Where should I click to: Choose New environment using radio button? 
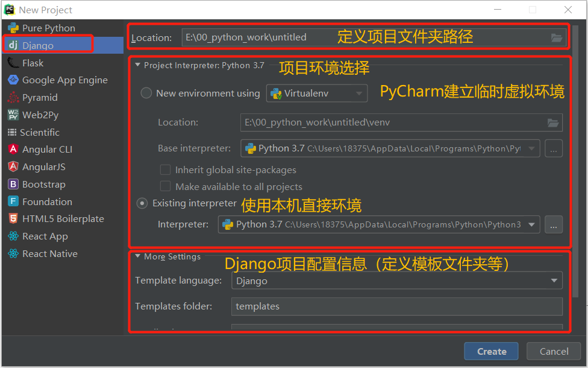[x=146, y=93]
